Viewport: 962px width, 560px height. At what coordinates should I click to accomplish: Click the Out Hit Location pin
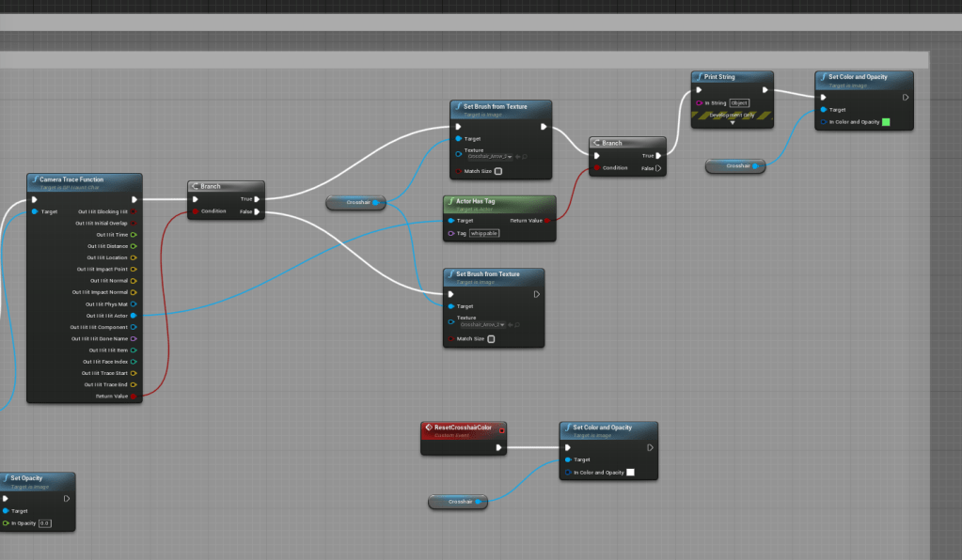[x=134, y=257]
